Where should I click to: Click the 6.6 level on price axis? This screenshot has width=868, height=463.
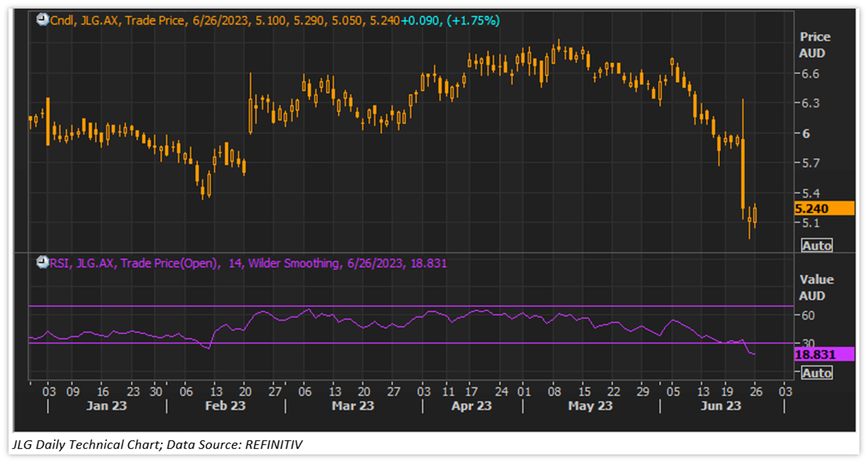809,73
